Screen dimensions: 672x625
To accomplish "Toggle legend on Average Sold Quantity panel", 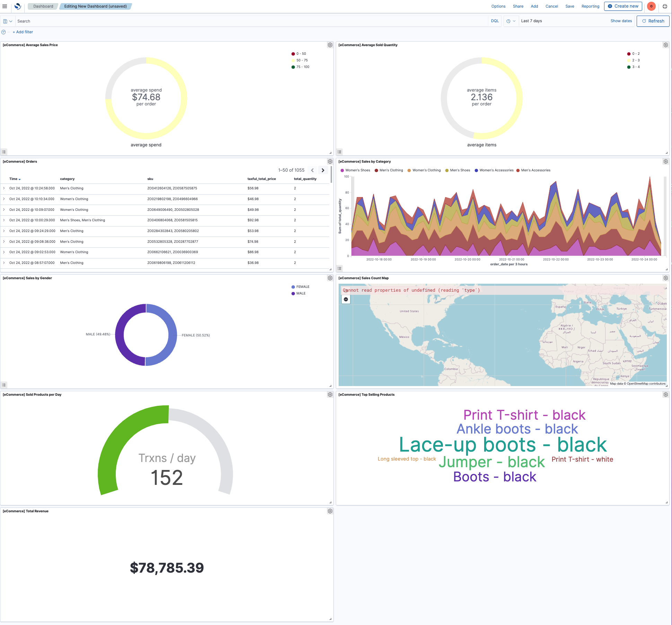I will [340, 152].
